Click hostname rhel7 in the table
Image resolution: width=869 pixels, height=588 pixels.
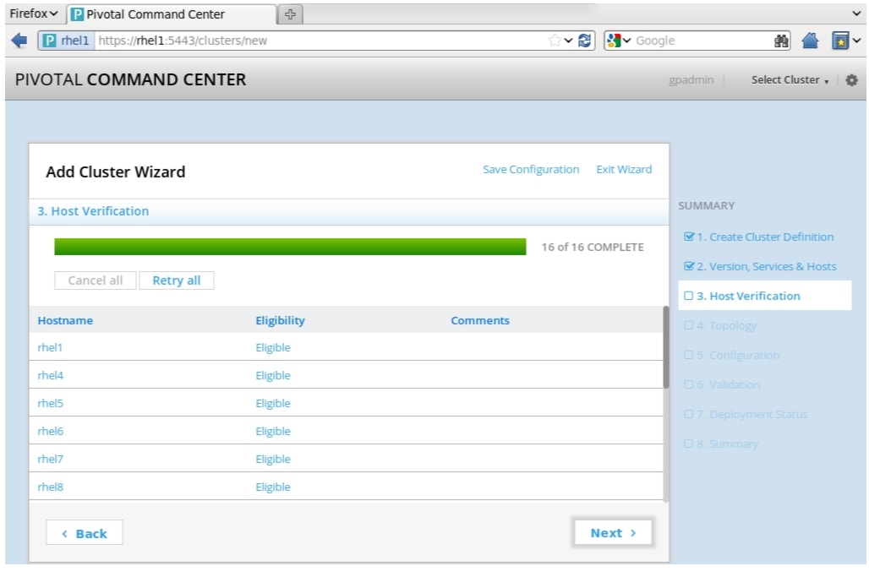tap(51, 459)
